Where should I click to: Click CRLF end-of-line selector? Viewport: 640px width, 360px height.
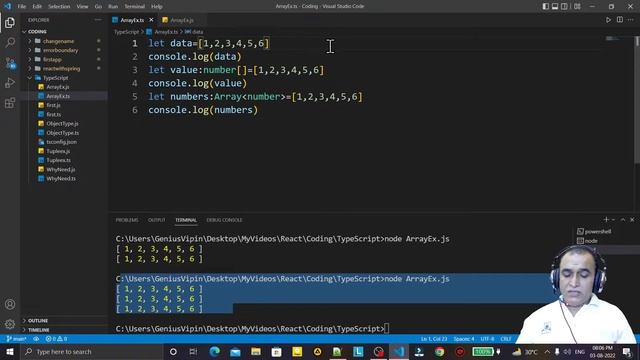click(x=506, y=339)
